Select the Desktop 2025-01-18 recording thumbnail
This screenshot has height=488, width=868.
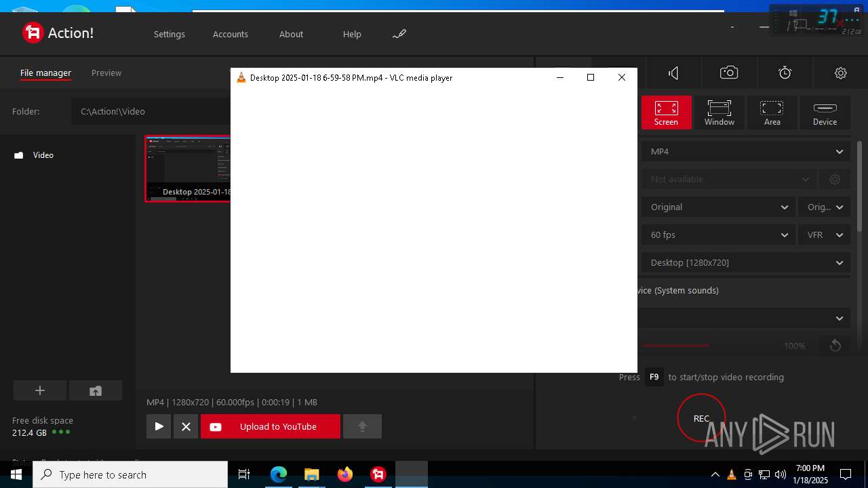188,169
